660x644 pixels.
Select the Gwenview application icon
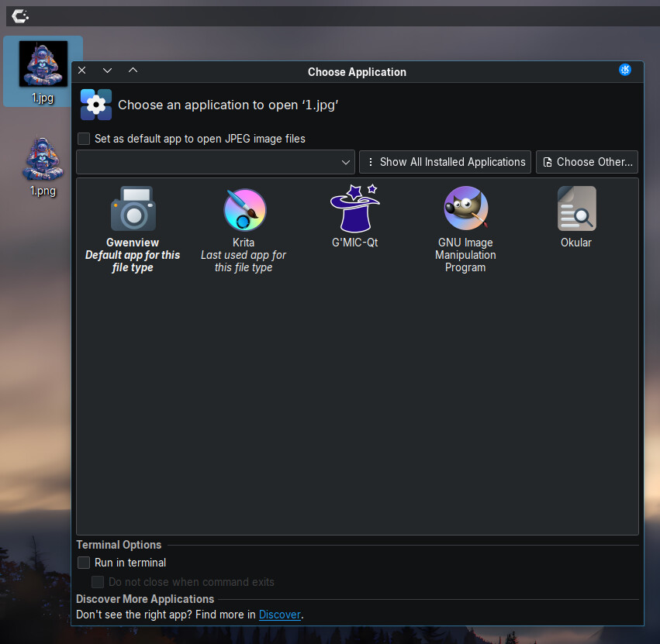point(133,208)
